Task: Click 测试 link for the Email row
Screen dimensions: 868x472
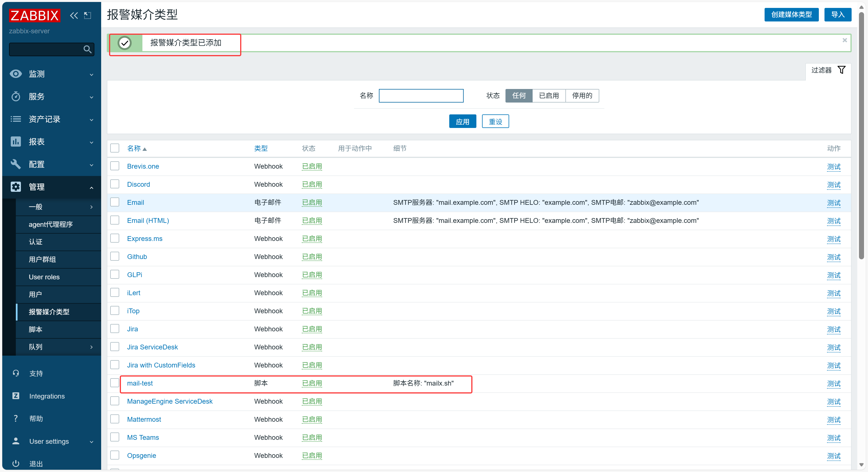Action: [834, 203]
